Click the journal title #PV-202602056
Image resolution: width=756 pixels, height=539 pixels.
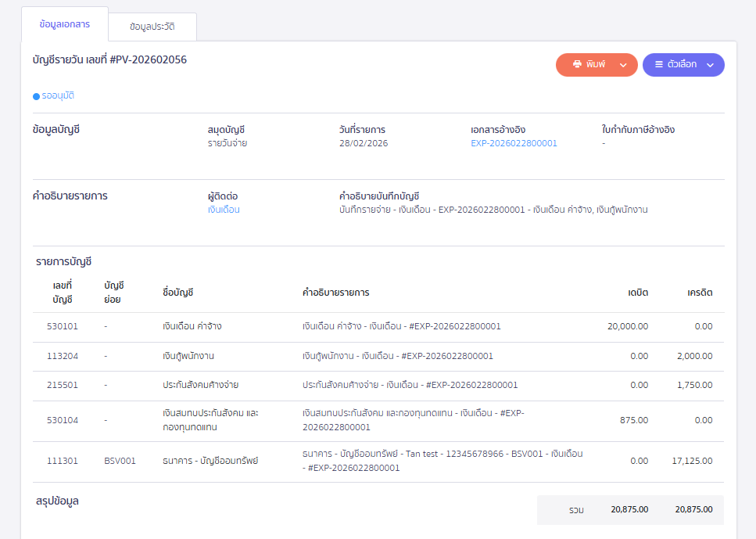click(109, 59)
